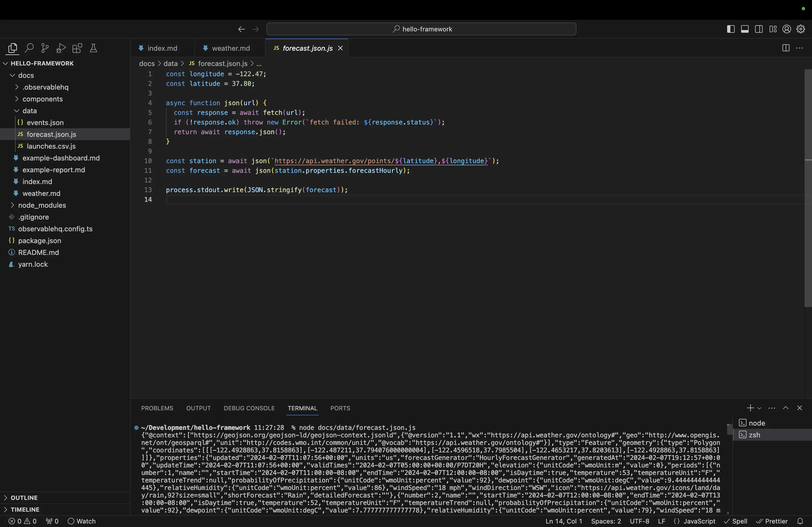The width and height of the screenshot is (812, 527).
Task: Switch to the PROBLEMS panel tab
Action: coord(157,408)
